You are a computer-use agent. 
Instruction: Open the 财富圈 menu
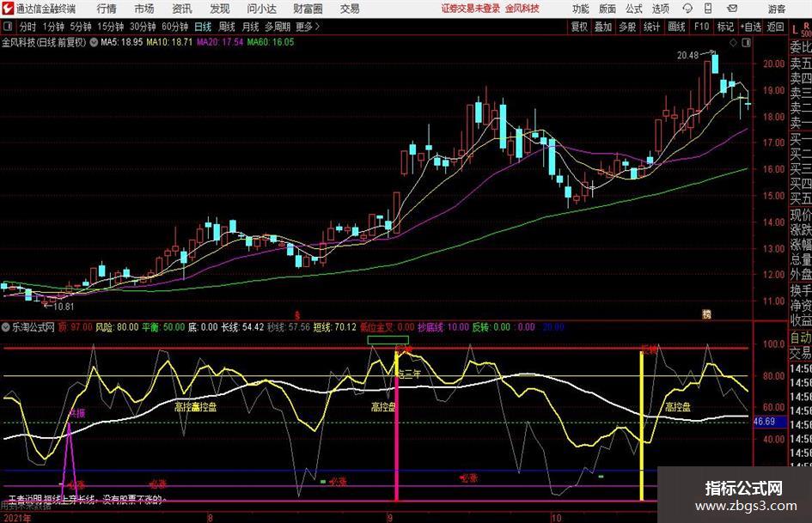click(x=308, y=9)
